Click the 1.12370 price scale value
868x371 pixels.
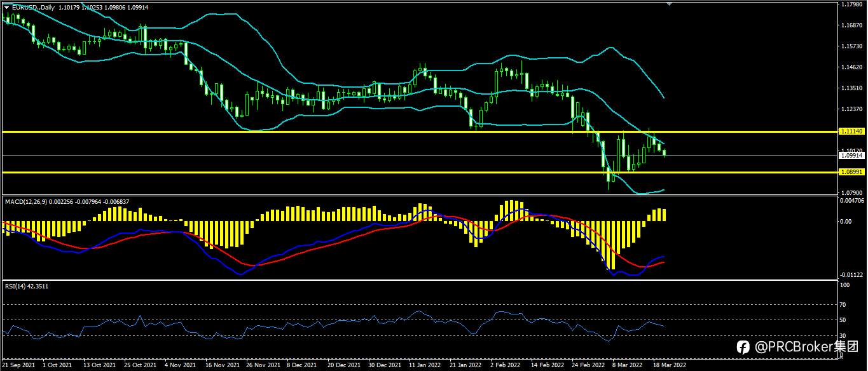851,109
